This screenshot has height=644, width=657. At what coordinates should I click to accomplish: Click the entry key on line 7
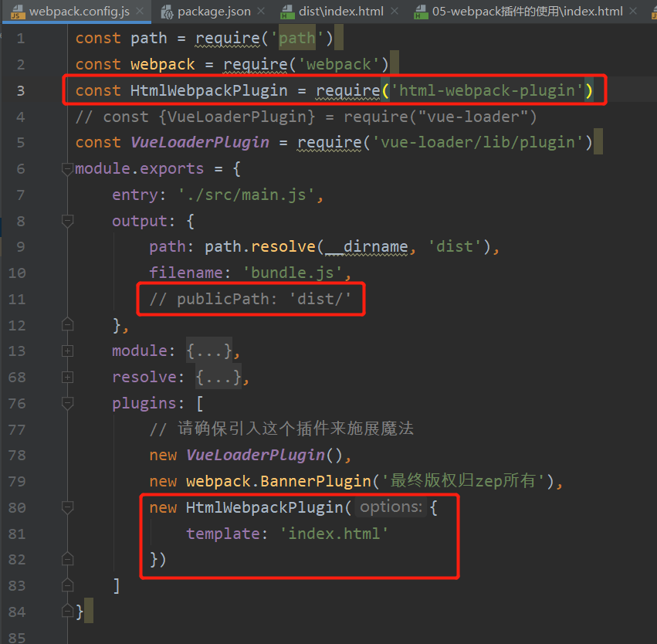point(134,195)
